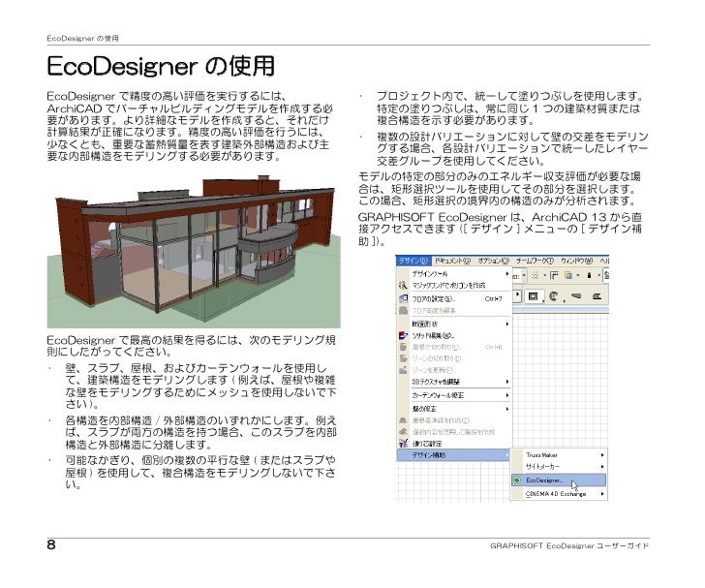Viewport: 705px width, 588px height.
Task: Open the ウィンドウ menu
Action: [x=576, y=261]
